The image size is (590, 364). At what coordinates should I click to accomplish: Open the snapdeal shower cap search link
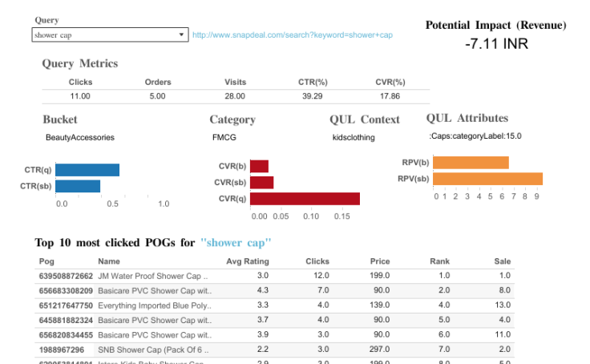[x=292, y=35]
